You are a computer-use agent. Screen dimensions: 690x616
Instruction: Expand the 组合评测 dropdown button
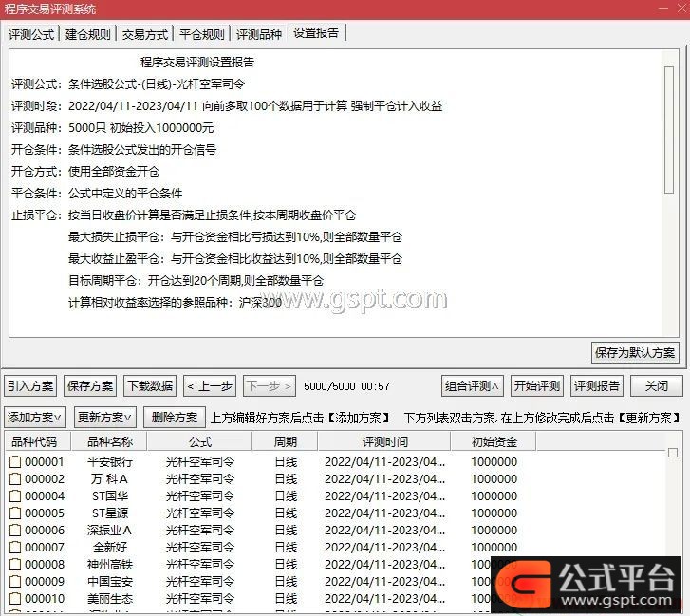[472, 386]
